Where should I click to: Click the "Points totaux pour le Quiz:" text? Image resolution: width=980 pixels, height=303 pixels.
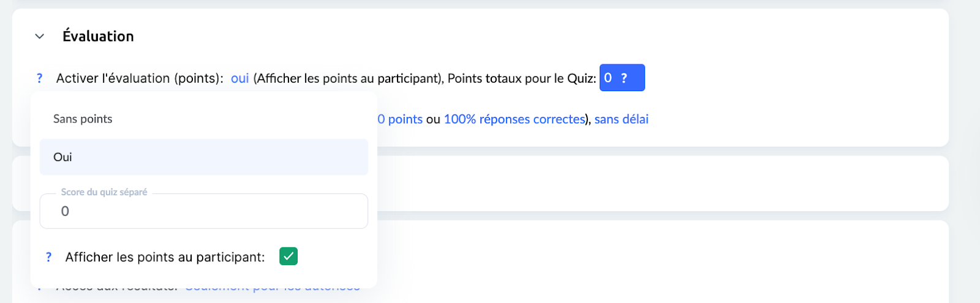522,78
